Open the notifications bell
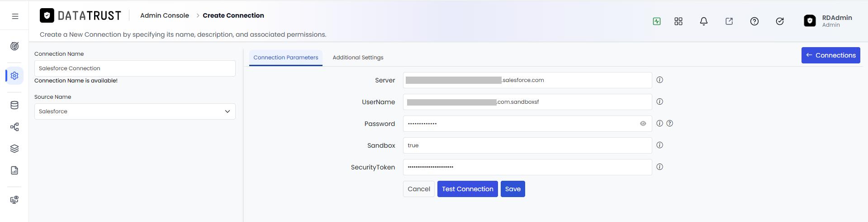The width and height of the screenshot is (868, 222). point(704,21)
